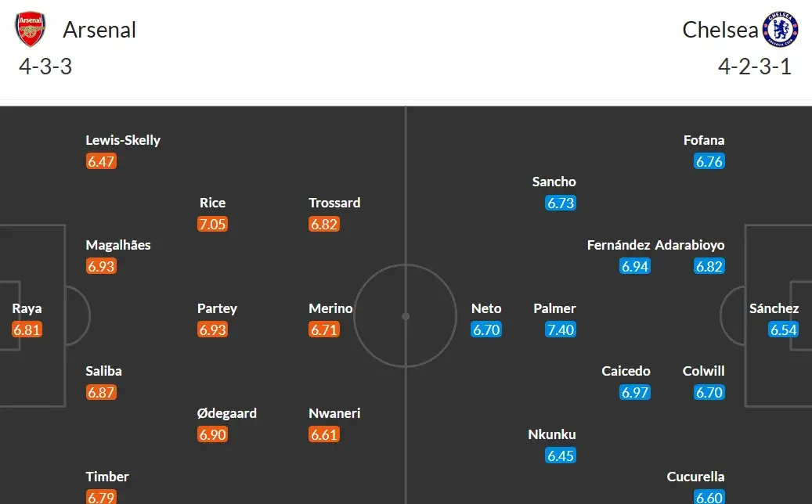Screen dimensions: 812x504
Task: Click Arsenal's 4-3-3 formation text
Action: (x=45, y=67)
